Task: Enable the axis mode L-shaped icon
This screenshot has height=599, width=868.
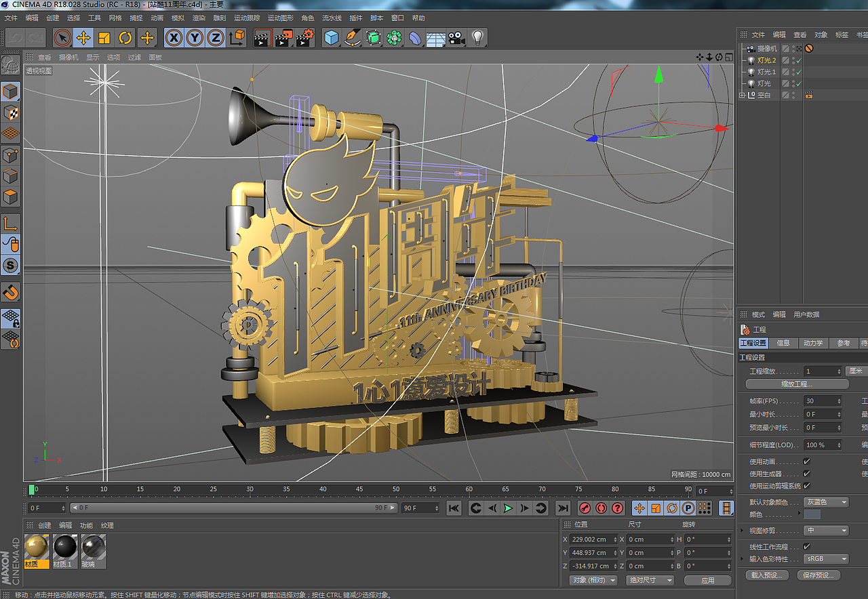Action: coord(10,224)
